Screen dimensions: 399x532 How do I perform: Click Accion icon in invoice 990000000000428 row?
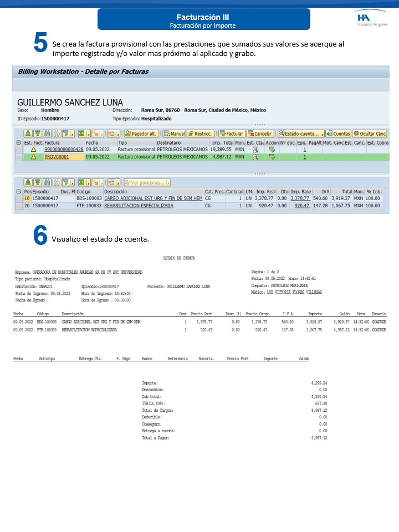[272, 150]
